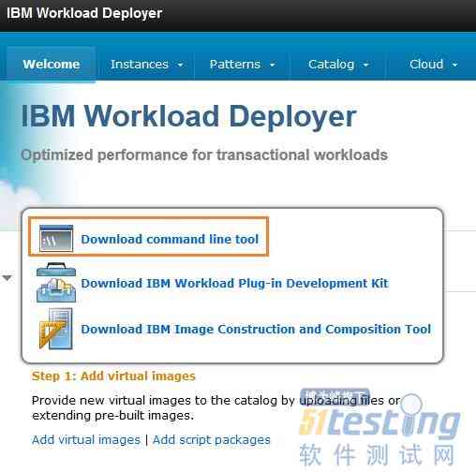Open the Instances dropdown arrow
Screen dimensions: 476x472
(x=181, y=65)
